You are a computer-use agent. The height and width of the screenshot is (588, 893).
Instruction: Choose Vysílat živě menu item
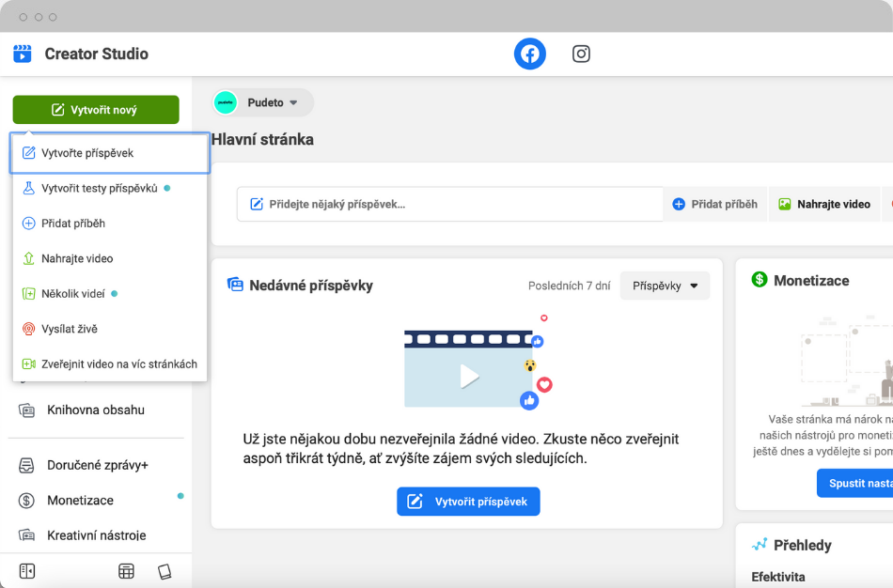110,329
